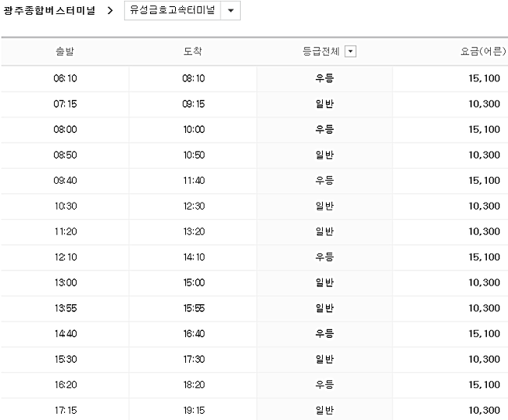
Task: Click the arrow icon between terminals
Action: (x=110, y=11)
